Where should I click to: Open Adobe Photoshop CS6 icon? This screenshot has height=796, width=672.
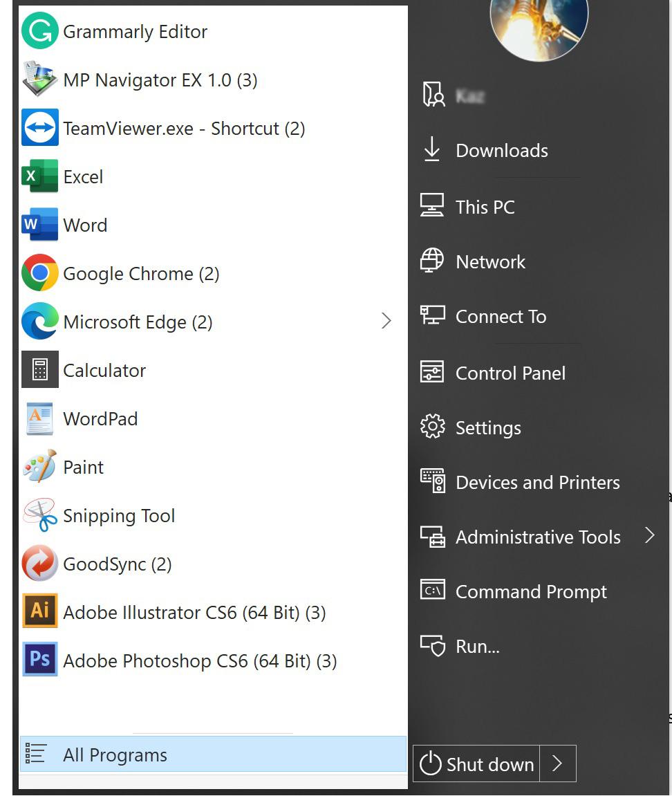click(40, 660)
